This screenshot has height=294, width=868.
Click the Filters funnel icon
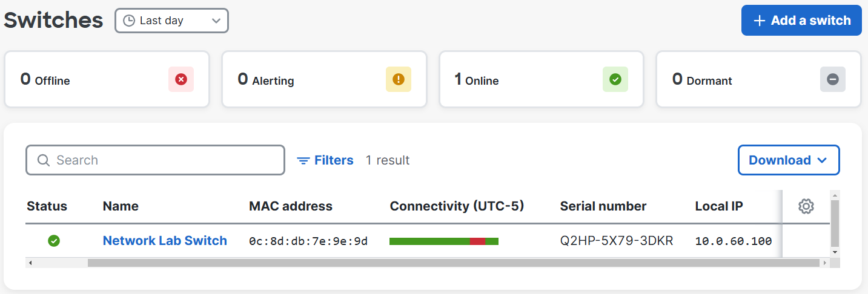coord(303,160)
